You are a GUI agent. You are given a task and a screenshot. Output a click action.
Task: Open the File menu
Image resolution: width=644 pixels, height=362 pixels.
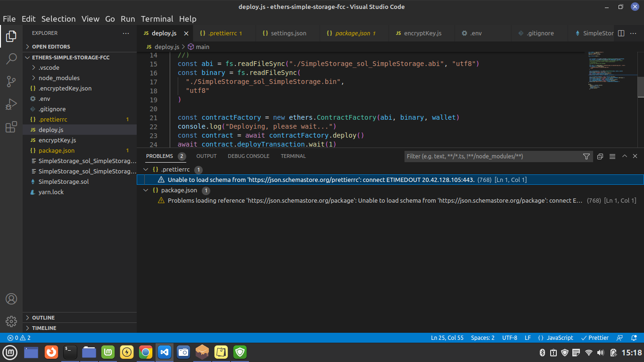(x=9, y=19)
